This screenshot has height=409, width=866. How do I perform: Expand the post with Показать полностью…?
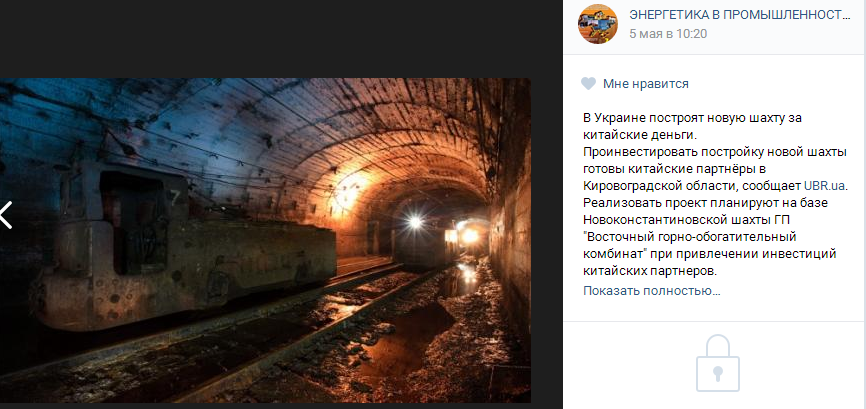tap(652, 291)
